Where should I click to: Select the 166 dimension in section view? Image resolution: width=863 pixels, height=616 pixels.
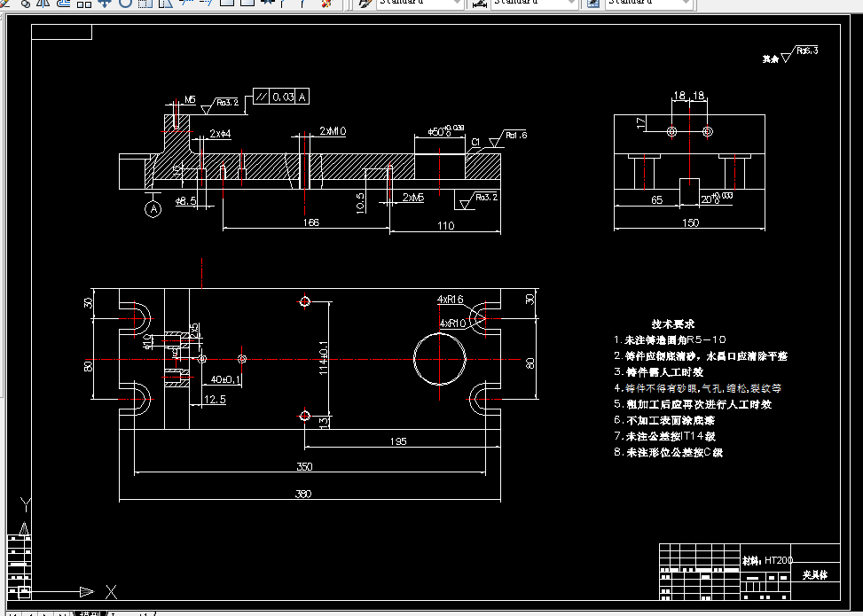(311, 222)
